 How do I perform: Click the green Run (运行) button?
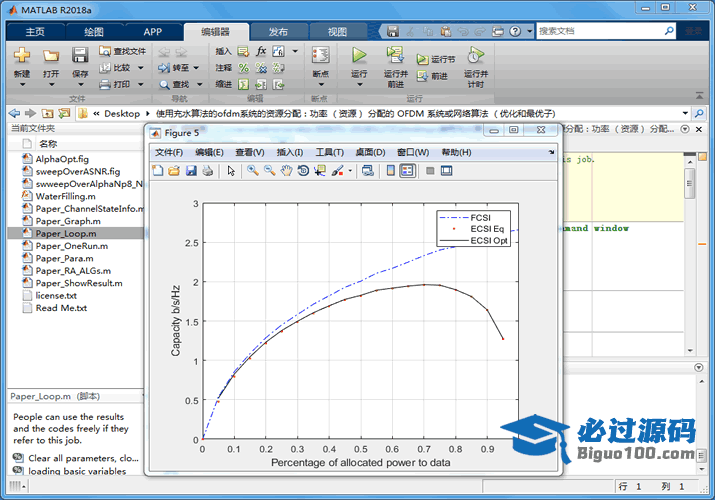pos(359,56)
